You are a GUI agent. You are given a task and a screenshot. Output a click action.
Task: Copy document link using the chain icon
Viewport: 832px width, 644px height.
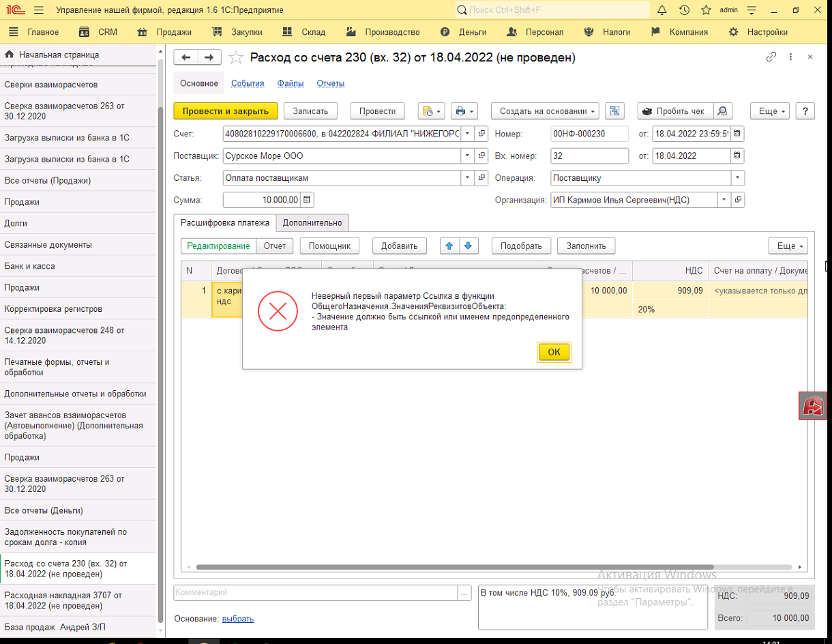point(771,57)
